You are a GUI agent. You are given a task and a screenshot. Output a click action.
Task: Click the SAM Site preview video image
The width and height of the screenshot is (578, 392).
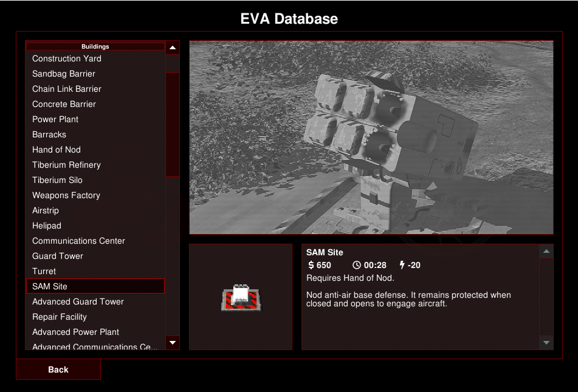[x=371, y=137]
